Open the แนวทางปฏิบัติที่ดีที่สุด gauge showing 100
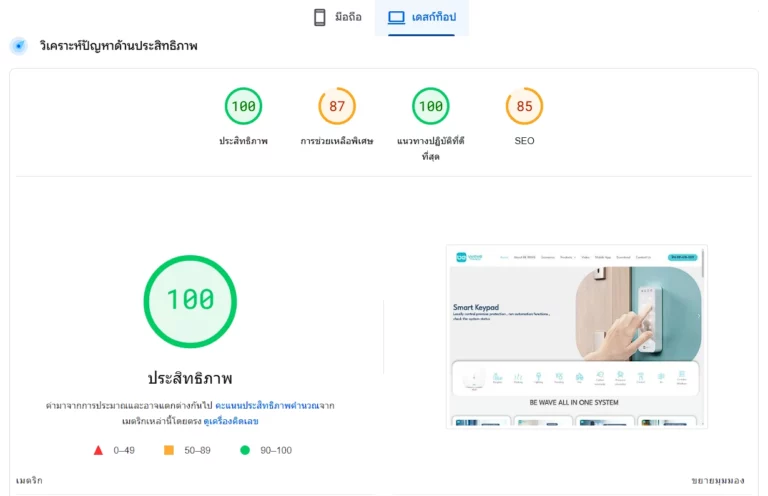Viewport: 768px width, 496px height. pos(431,106)
